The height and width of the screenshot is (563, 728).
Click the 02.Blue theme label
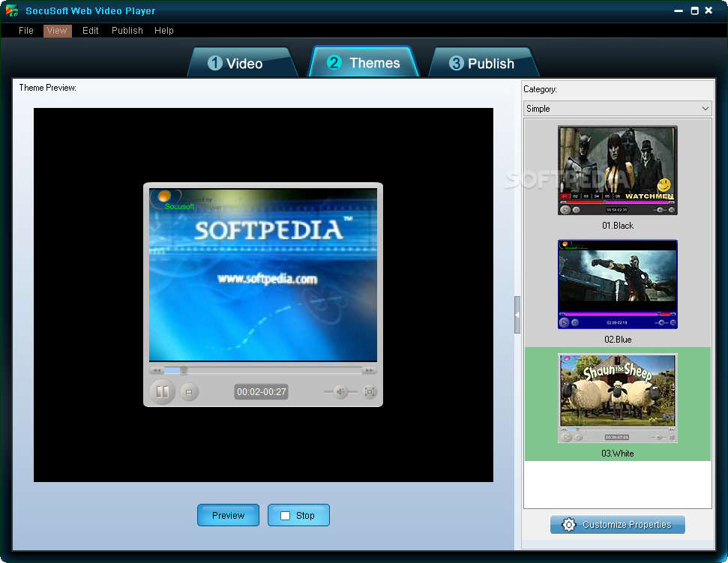pyautogui.click(x=618, y=340)
